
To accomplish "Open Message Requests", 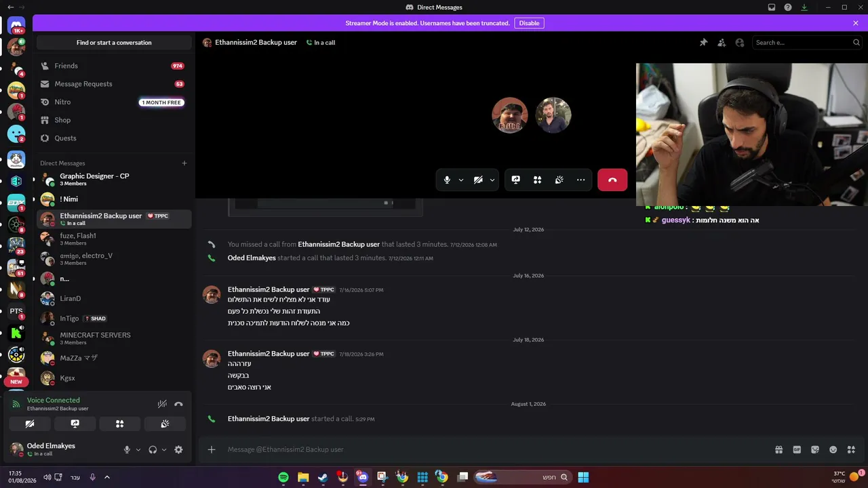I will coord(114,84).
